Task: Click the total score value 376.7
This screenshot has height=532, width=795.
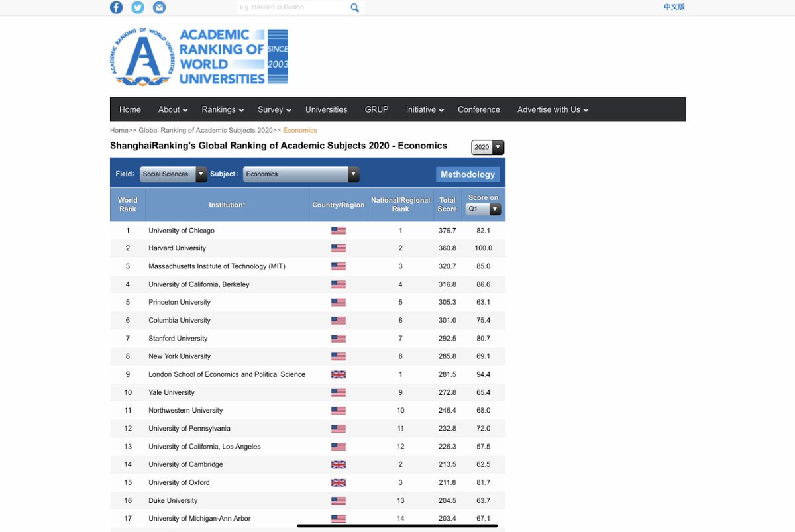Action: 447,231
